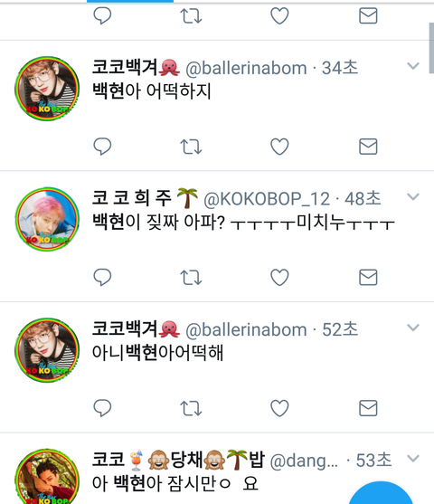Retweet the 34초 @ballerinabom tweet
Viewport: 434px width, 504px height.
[191, 147]
